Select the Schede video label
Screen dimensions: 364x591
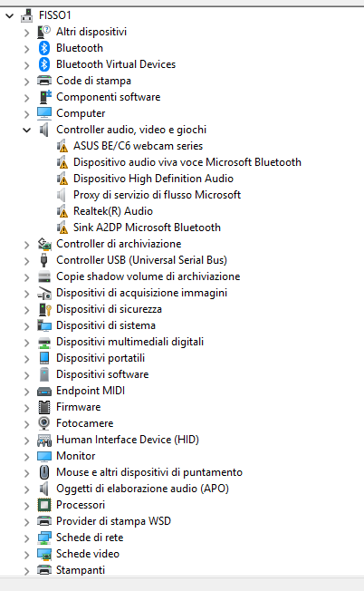click(x=88, y=554)
